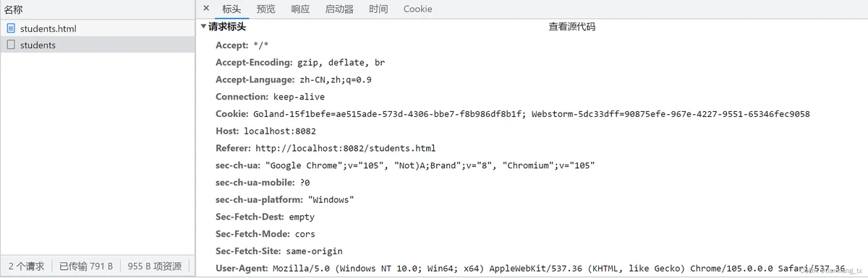
Task: Switch to the 标头 tab
Action: point(231,9)
